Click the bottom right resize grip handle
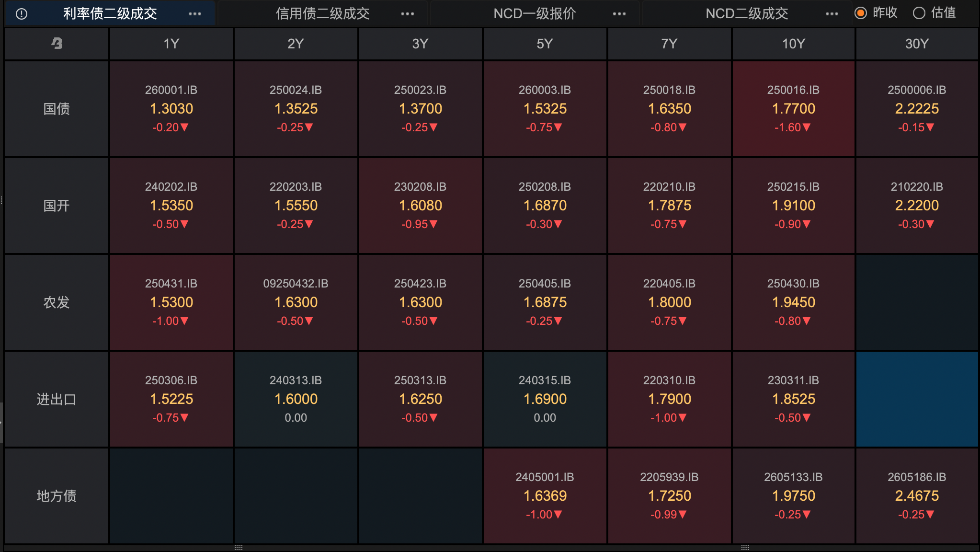The image size is (980, 552). pos(745,548)
